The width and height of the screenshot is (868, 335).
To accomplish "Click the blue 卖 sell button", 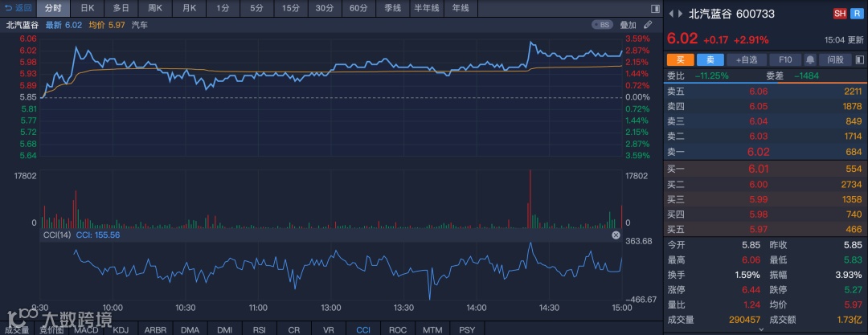I will (710, 59).
